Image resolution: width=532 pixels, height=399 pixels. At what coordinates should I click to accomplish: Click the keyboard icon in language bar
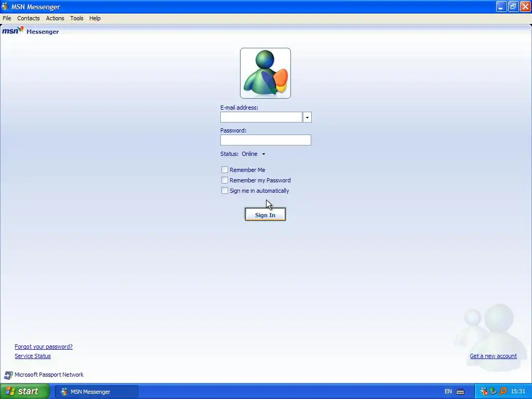tap(460, 392)
